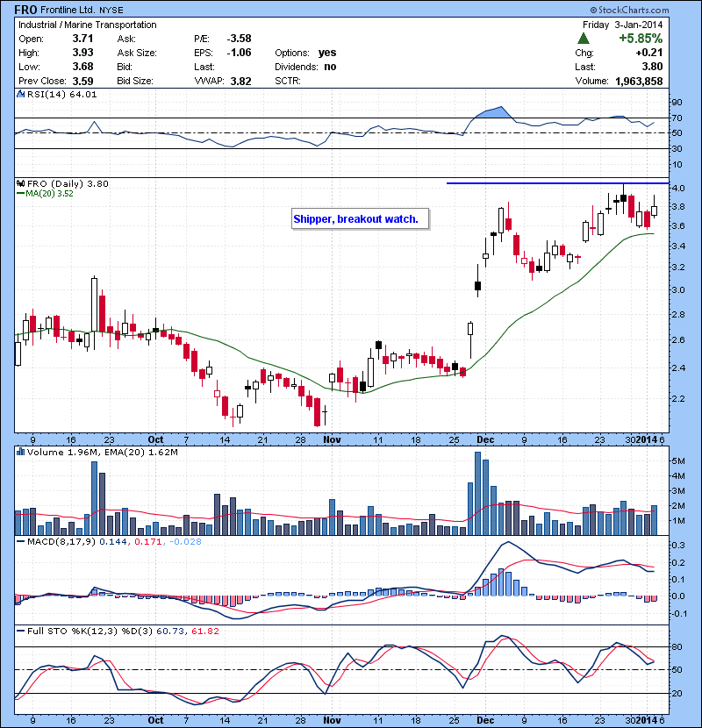
Task: Click the Dividends value 'no'
Action: pyautogui.click(x=330, y=67)
